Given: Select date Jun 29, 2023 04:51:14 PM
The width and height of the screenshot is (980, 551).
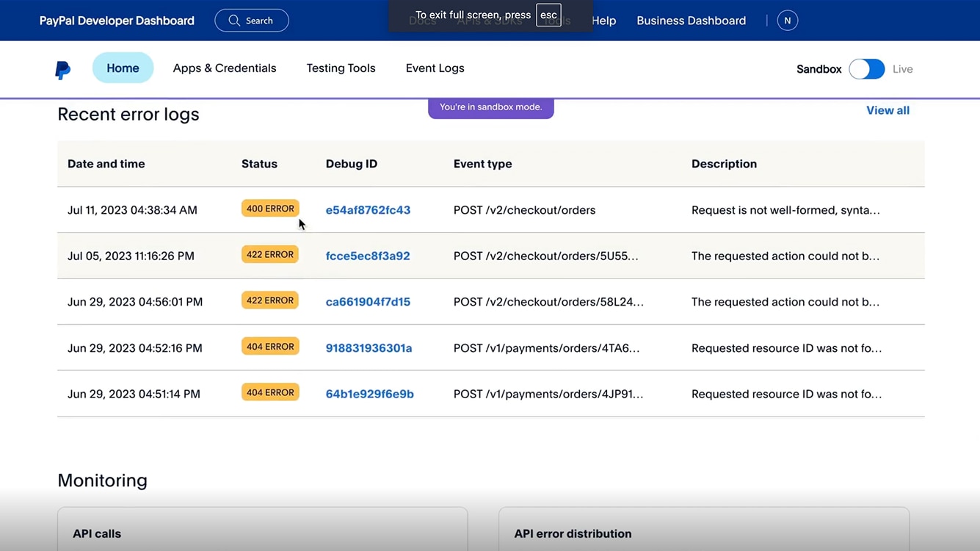Looking at the screenshot, I should (x=134, y=394).
